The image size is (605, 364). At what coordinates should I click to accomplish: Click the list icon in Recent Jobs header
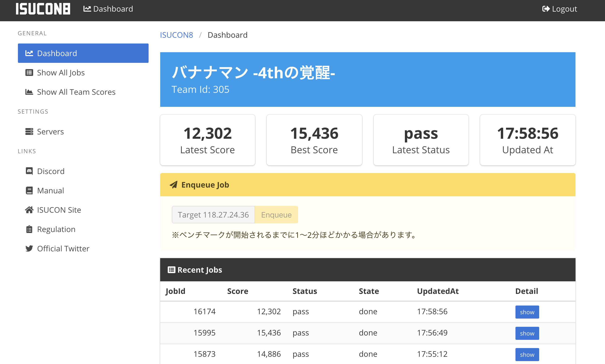171,270
